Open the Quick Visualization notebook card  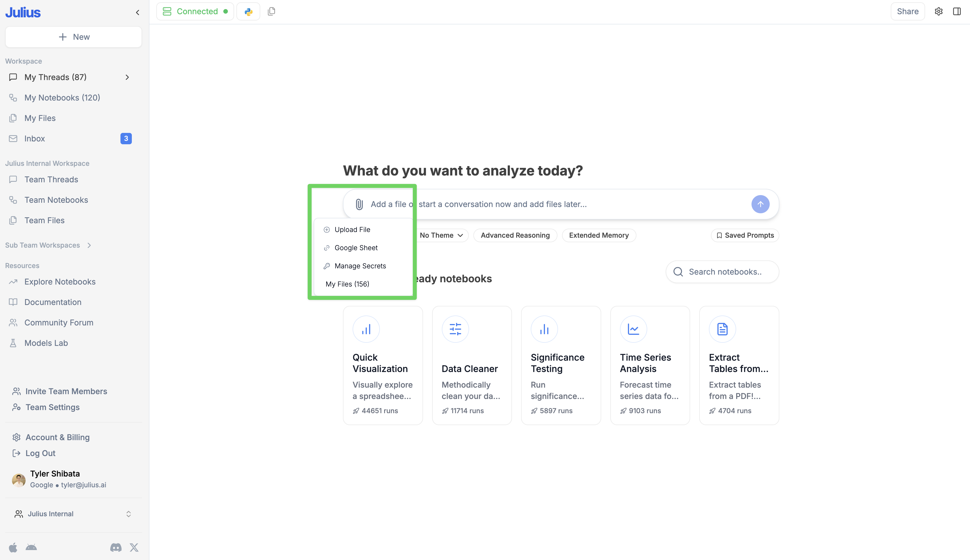pos(383,365)
